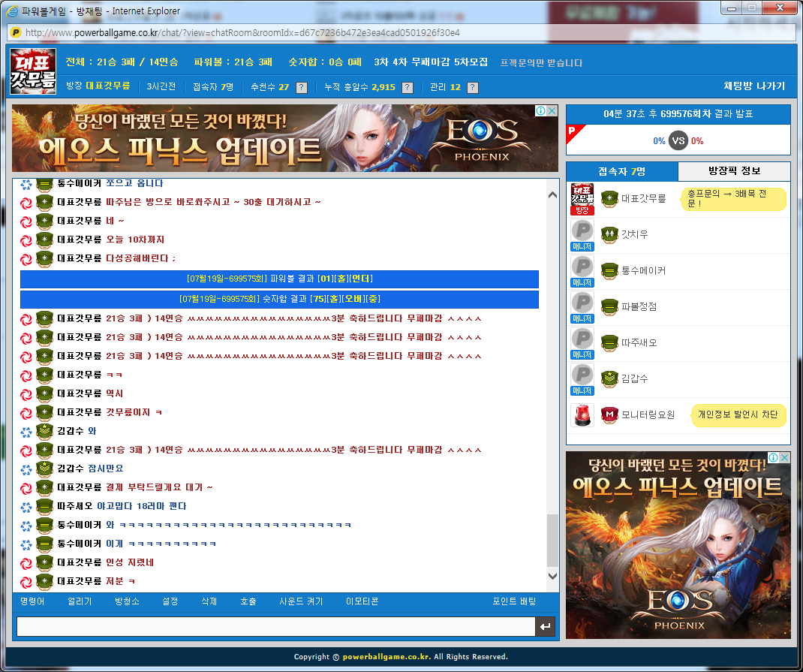803x672 pixels.
Task: Click 개인정보 발언시 차단 status bubble
Action: (738, 415)
